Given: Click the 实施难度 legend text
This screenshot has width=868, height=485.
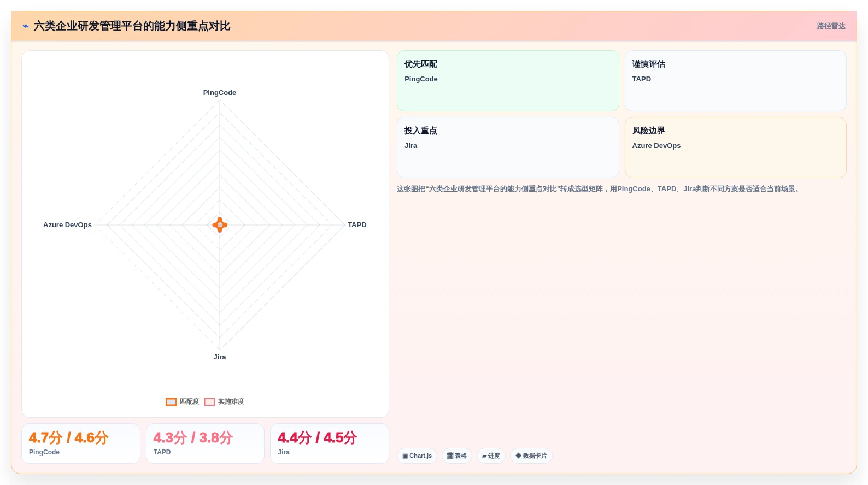Looking at the screenshot, I should point(231,402).
